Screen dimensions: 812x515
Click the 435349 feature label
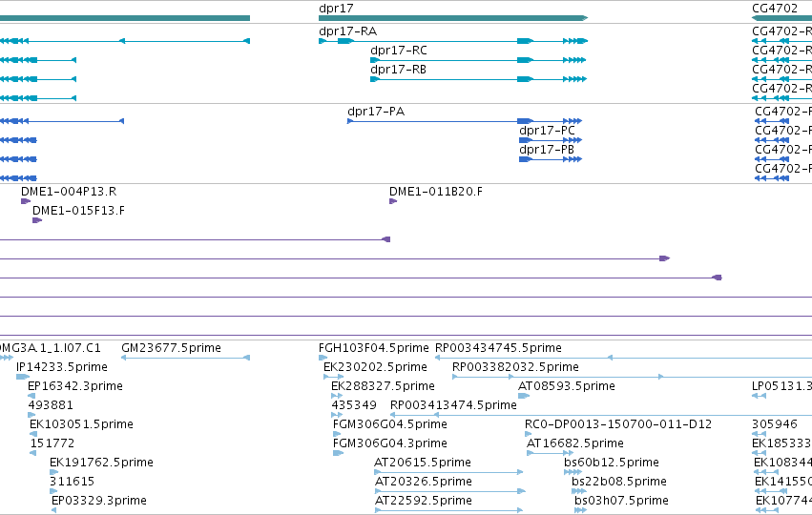pyautogui.click(x=354, y=405)
